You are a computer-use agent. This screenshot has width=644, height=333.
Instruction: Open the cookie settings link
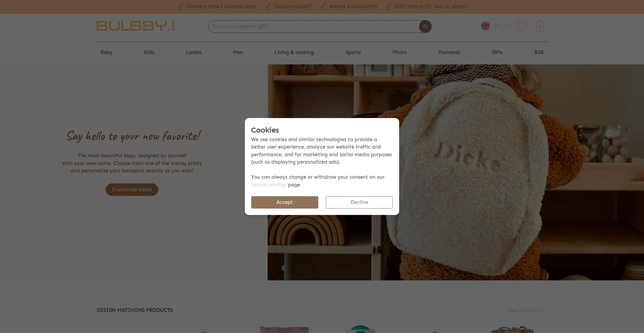[x=269, y=185]
